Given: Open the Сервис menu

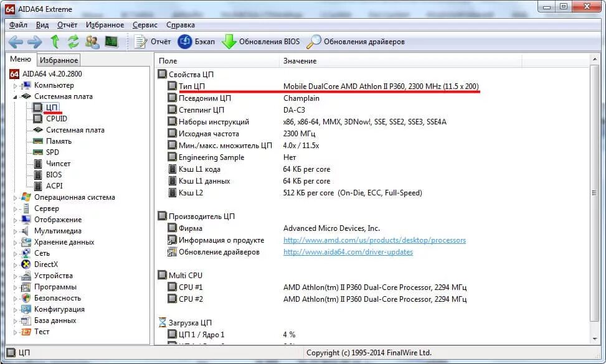Looking at the screenshot, I should coord(145,25).
